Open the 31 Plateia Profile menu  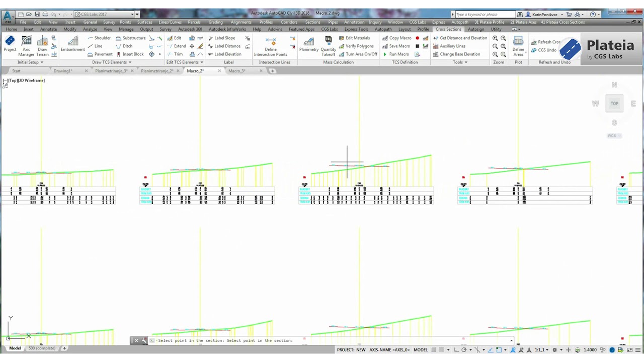tap(490, 22)
